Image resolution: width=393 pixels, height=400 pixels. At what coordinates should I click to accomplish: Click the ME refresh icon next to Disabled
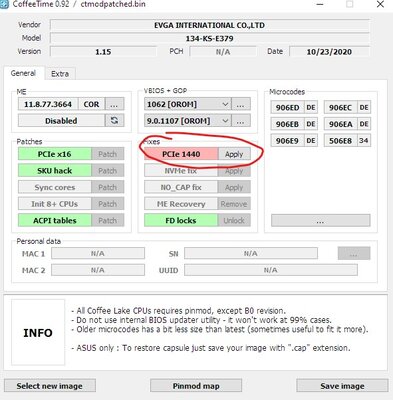114,120
